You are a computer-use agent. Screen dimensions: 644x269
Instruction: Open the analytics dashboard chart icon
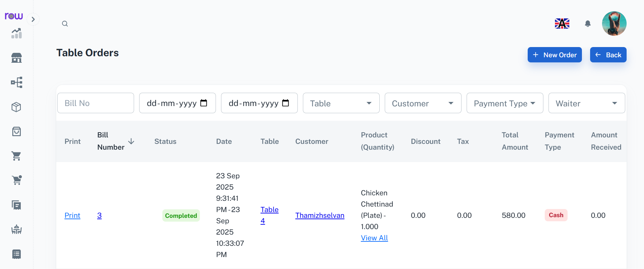[x=16, y=33]
